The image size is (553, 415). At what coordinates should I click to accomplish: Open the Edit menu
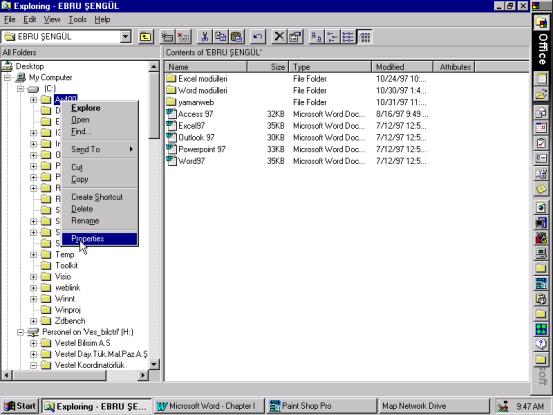[30, 20]
